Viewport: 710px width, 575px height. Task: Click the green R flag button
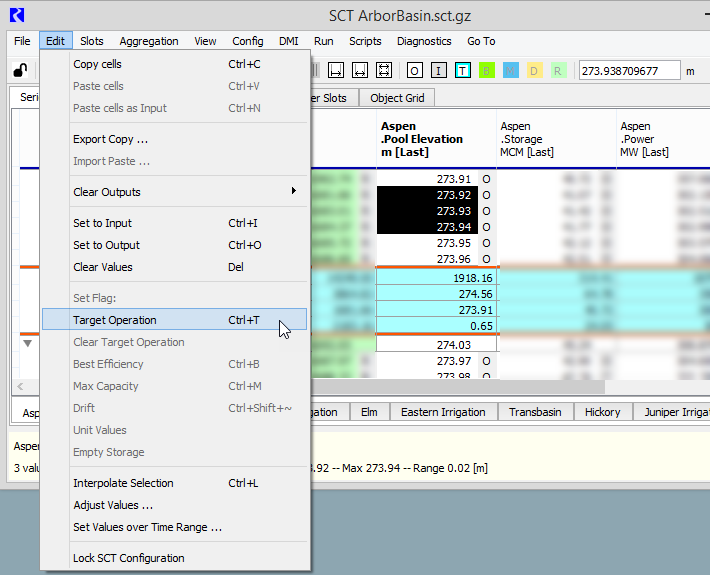558,70
